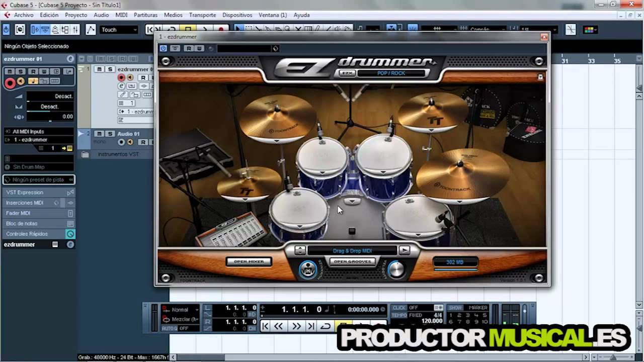Open the Proyecto menu
The height and width of the screenshot is (362, 644).
click(x=76, y=15)
